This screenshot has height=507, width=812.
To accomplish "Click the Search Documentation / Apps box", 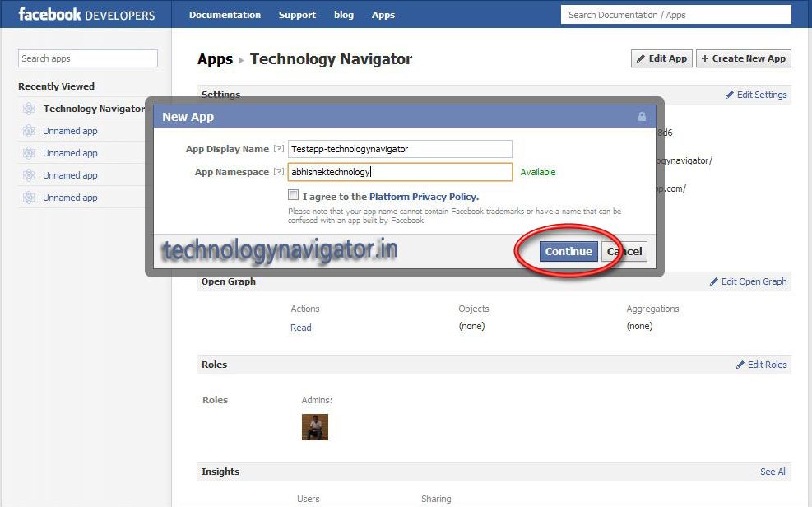I will tap(676, 15).
